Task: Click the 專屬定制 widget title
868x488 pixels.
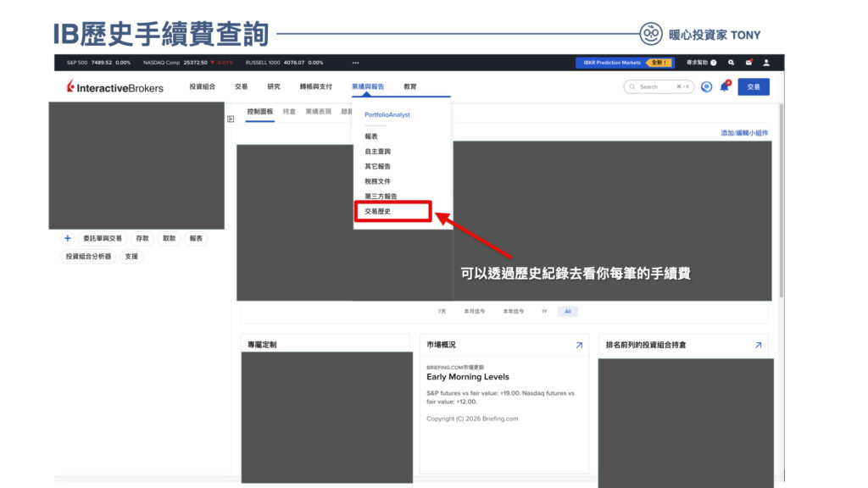Action: point(262,345)
